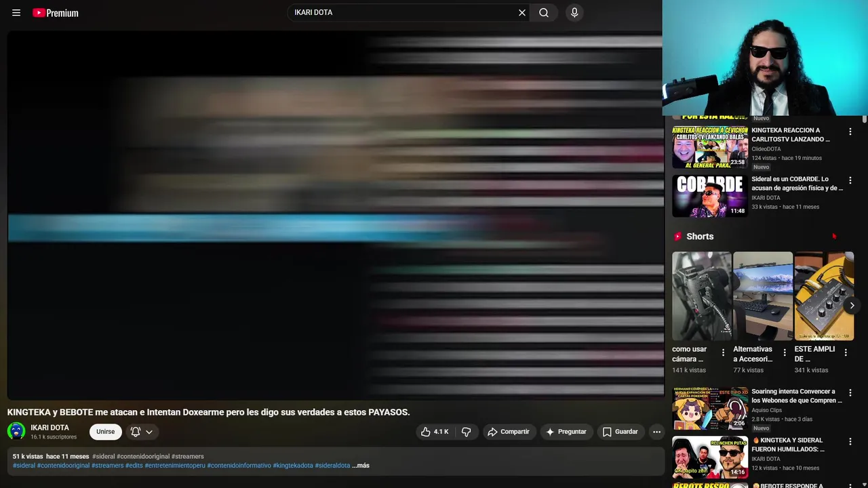Dislike the video
The height and width of the screenshot is (488, 868).
467,432
